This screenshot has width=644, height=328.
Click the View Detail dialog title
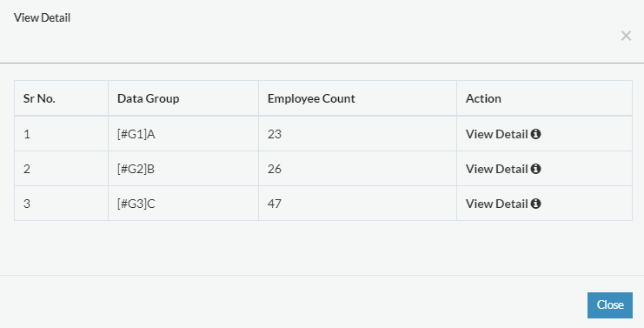[42, 17]
